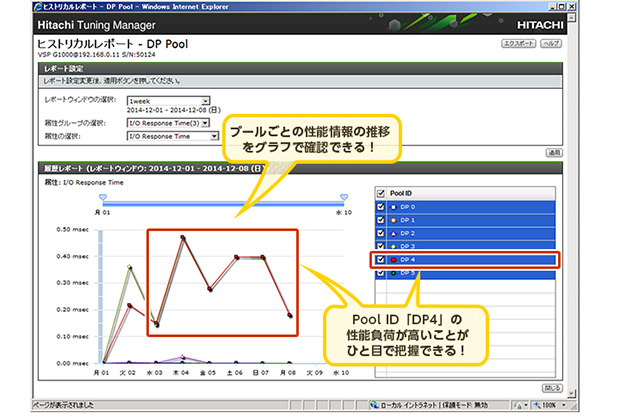Click the 2014-12-01 - 2014-12-08 date range text
This screenshot has height=419, width=620.
pos(174,110)
